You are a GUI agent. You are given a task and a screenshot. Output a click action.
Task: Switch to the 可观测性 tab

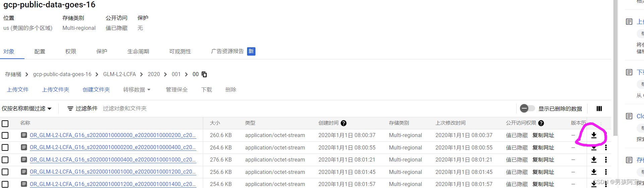coord(180,52)
